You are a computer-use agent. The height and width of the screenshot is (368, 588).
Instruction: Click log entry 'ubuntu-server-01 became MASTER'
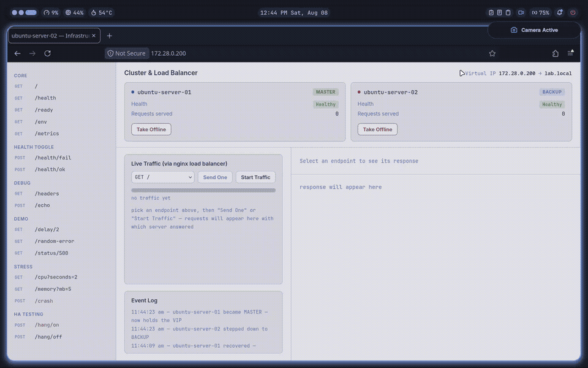pos(200,316)
